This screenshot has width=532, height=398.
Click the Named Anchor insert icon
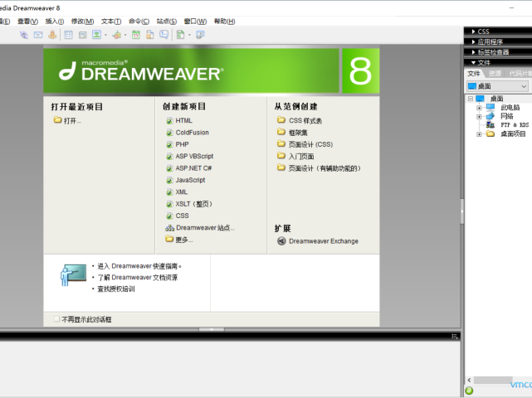[x=52, y=35]
